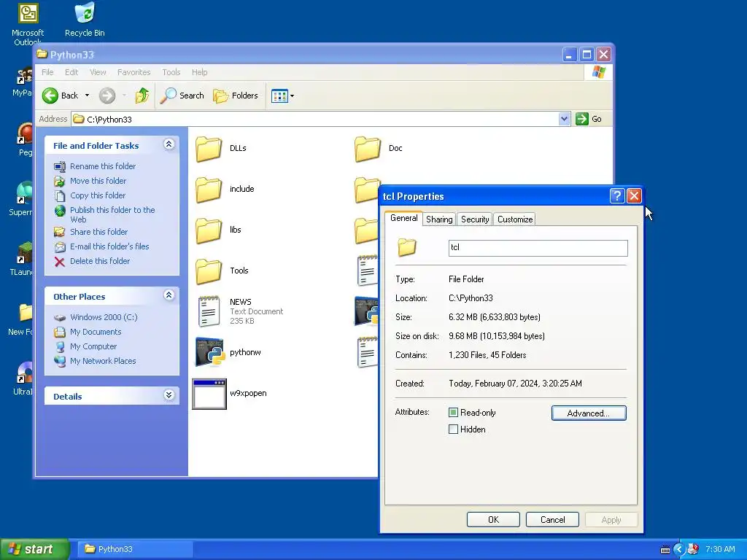Click the clock showing 7:30 AM
This screenshot has height=560, width=747.
[720, 550]
